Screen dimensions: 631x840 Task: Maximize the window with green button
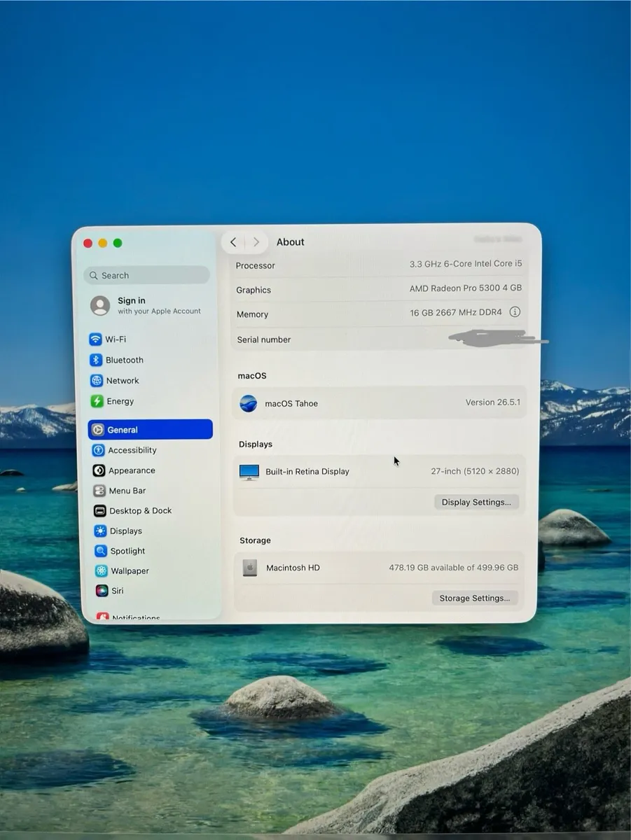click(118, 243)
